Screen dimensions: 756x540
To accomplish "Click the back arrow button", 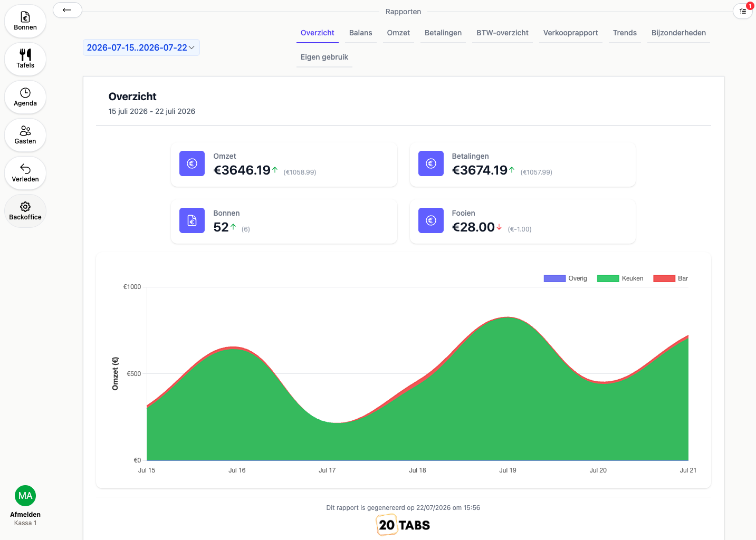I will tap(67, 10).
